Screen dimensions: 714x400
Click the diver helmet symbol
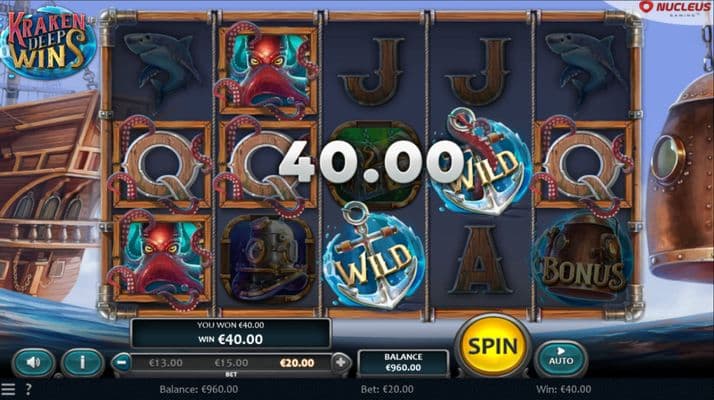point(267,257)
